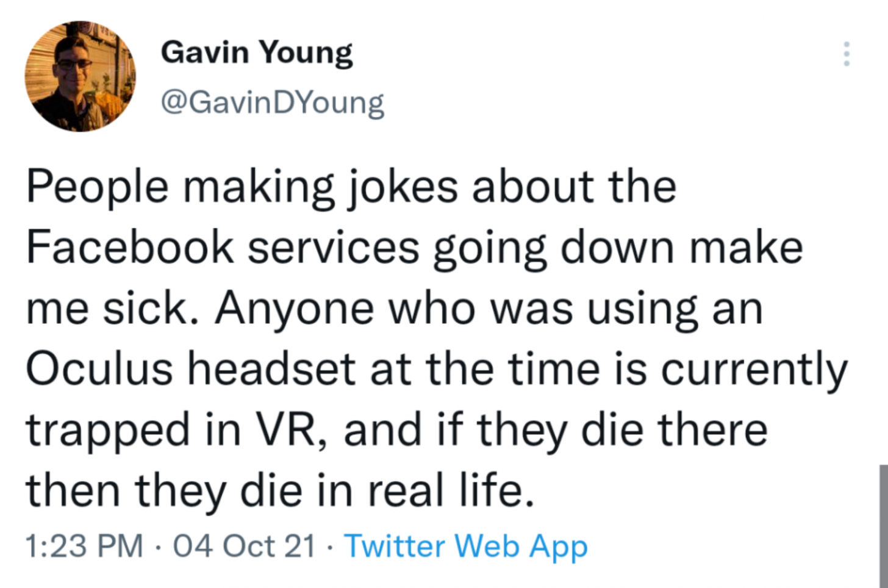Click the word "headset" in the tweet
This screenshot has width=888, height=588.
click(x=271, y=370)
